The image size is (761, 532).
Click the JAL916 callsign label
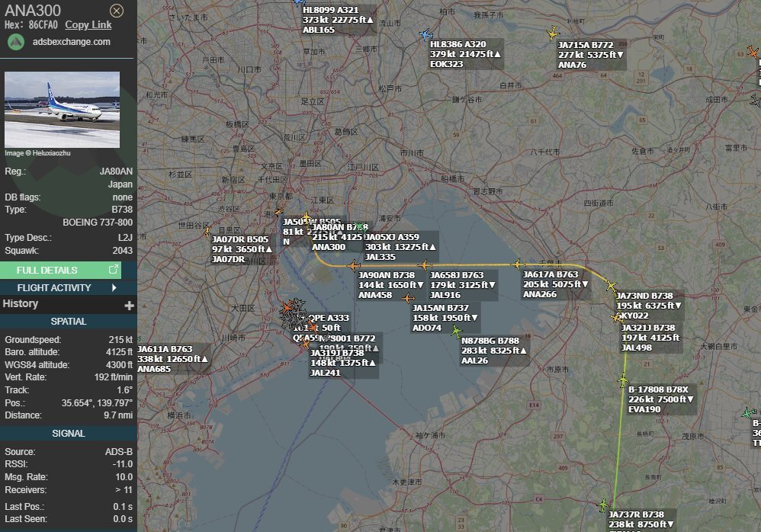pyautogui.click(x=445, y=295)
